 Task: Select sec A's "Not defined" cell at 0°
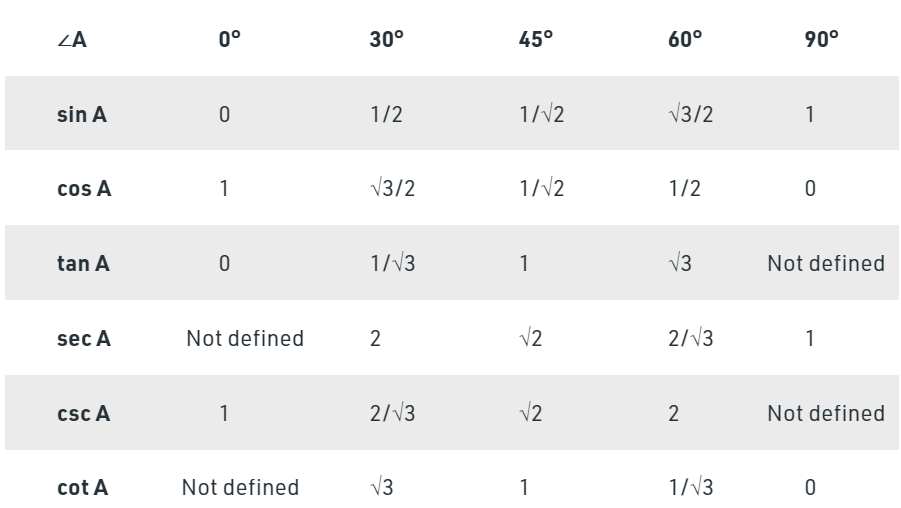tap(245, 339)
